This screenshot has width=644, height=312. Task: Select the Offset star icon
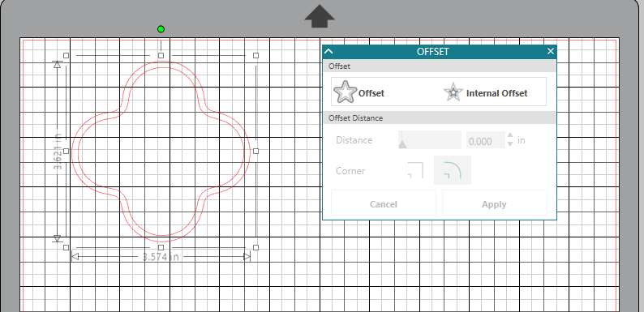[x=345, y=92]
